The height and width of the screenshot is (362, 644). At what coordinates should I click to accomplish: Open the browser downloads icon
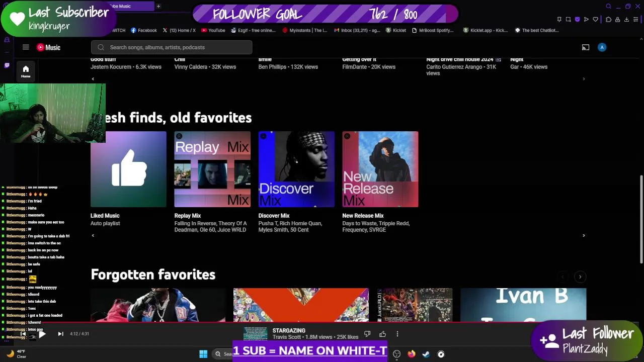point(626,20)
